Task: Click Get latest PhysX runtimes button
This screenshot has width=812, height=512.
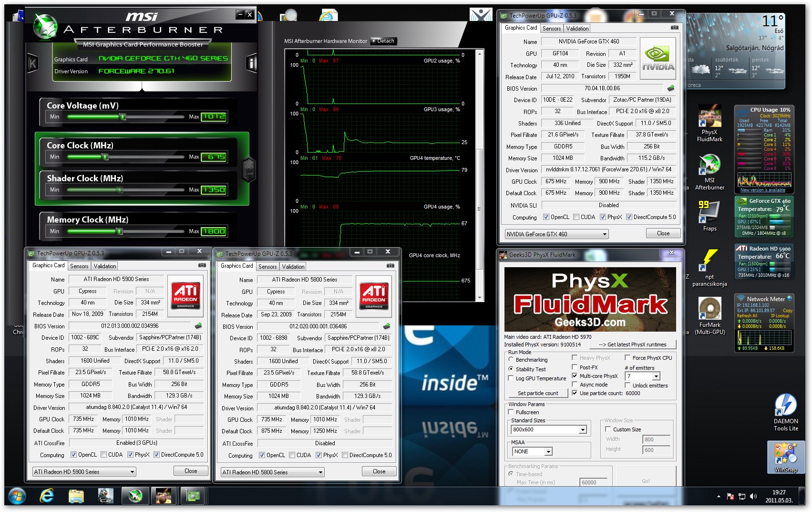Action: click(633, 345)
